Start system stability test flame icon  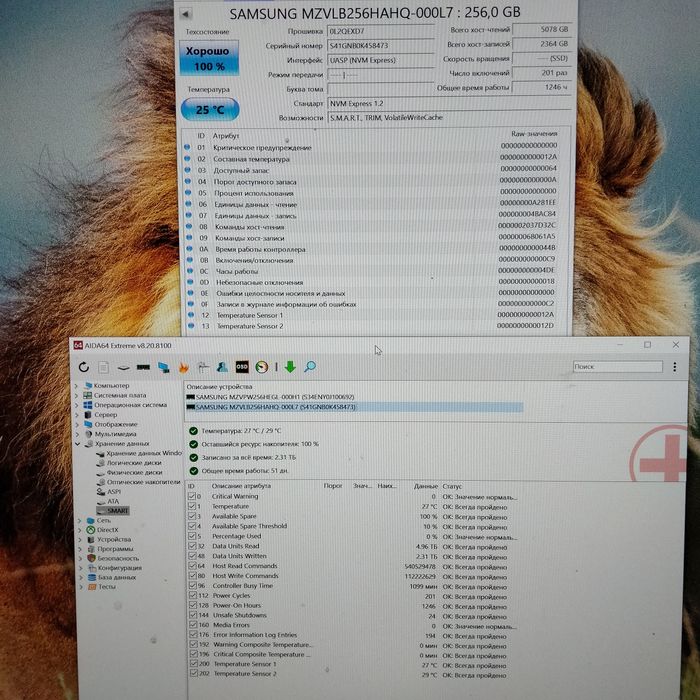coord(183,367)
